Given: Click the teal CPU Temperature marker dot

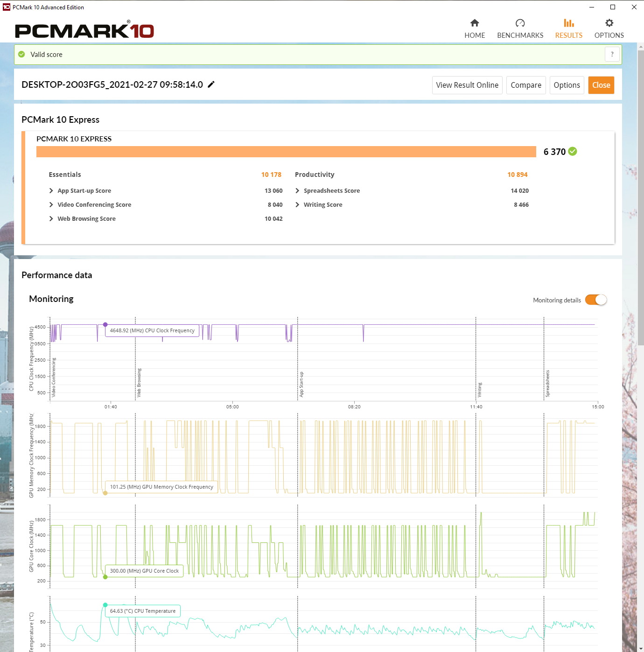Looking at the screenshot, I should [105, 605].
